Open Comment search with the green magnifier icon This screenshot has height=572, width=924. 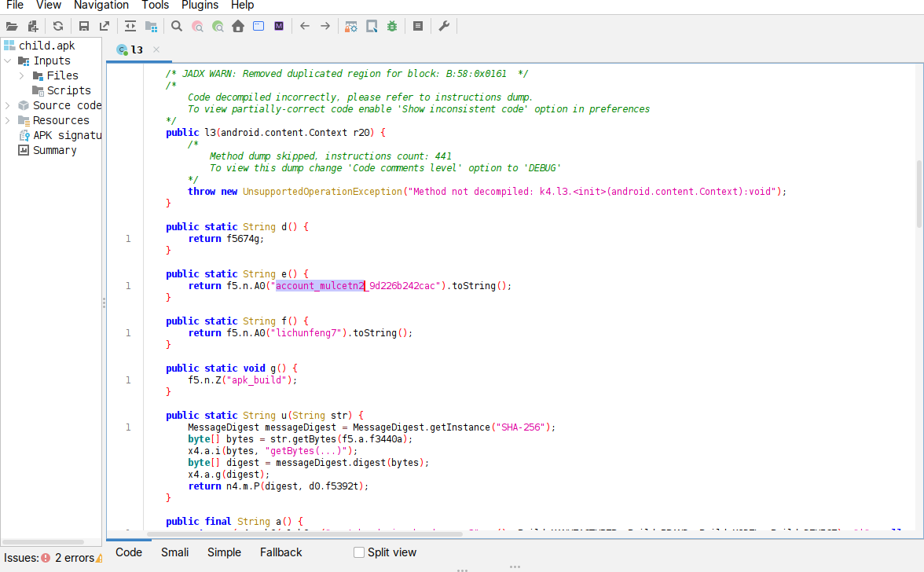[x=218, y=26]
